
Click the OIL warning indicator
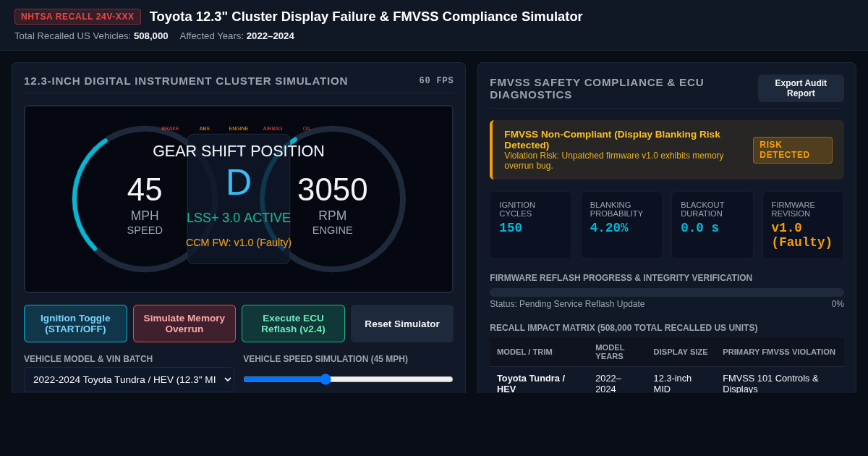coord(307,128)
